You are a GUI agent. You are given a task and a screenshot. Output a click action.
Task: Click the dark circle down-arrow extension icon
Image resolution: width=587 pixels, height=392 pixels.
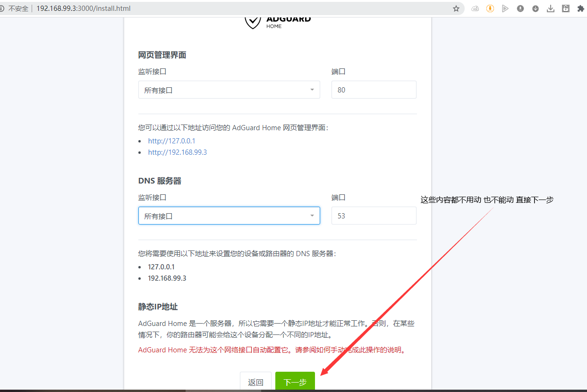(536, 8)
